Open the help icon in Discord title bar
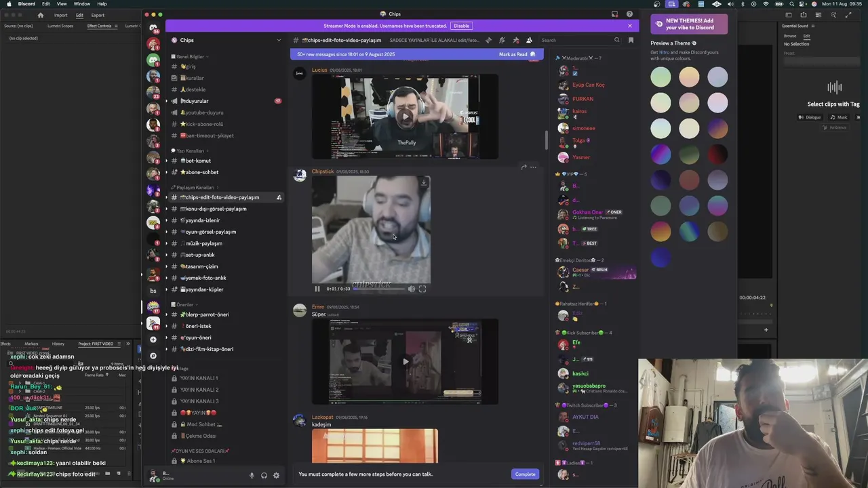Viewport: 868px width, 488px height. [629, 14]
